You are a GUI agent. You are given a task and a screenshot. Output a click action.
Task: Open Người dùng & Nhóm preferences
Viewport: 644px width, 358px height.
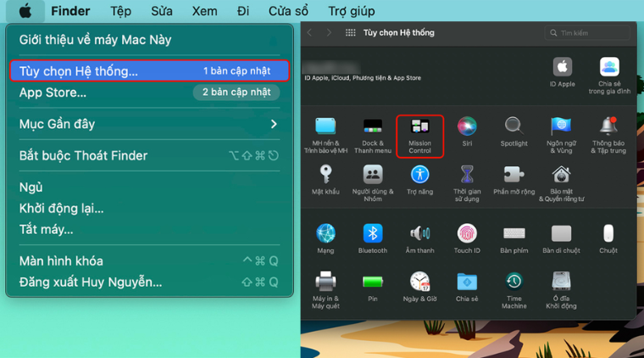coord(373,184)
